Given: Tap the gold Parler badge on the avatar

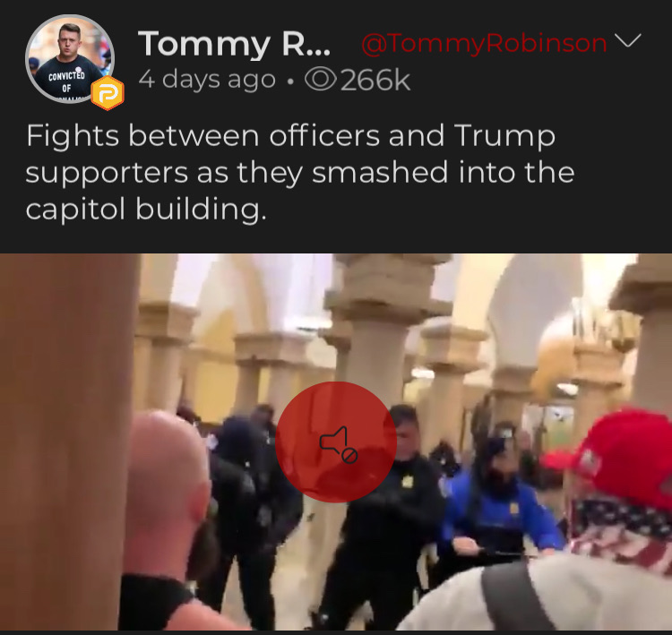Looking at the screenshot, I should click(108, 93).
